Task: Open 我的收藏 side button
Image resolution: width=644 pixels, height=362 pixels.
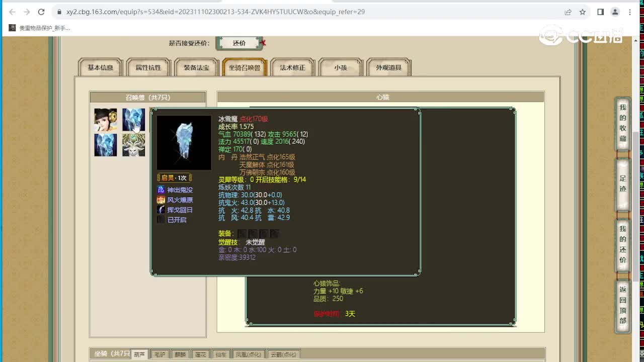Action: [x=623, y=123]
